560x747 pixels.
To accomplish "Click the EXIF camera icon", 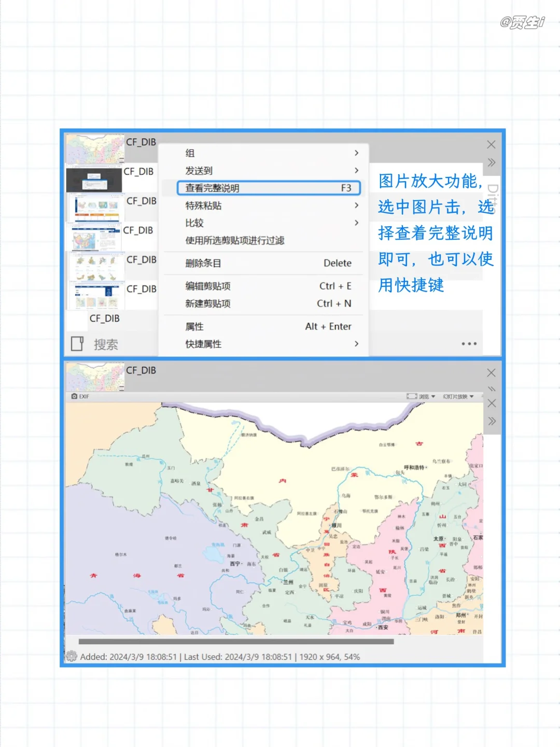I will click(x=74, y=396).
